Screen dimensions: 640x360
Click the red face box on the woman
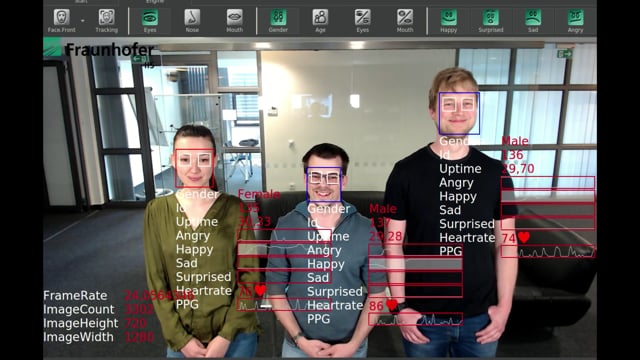click(x=194, y=168)
